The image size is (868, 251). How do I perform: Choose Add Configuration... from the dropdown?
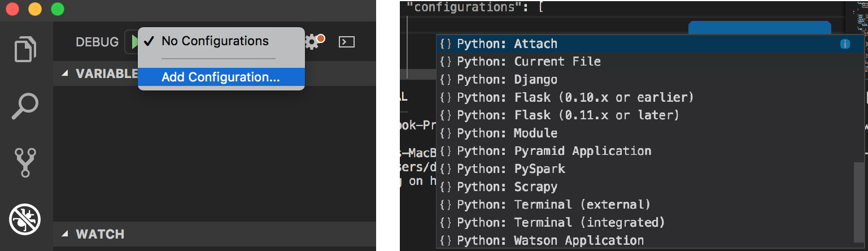click(x=221, y=77)
